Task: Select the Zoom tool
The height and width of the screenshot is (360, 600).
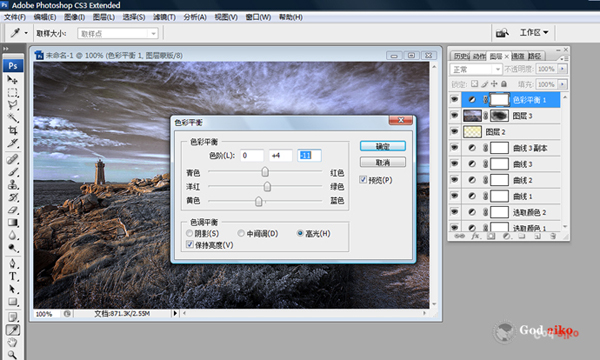Action: click(12, 355)
